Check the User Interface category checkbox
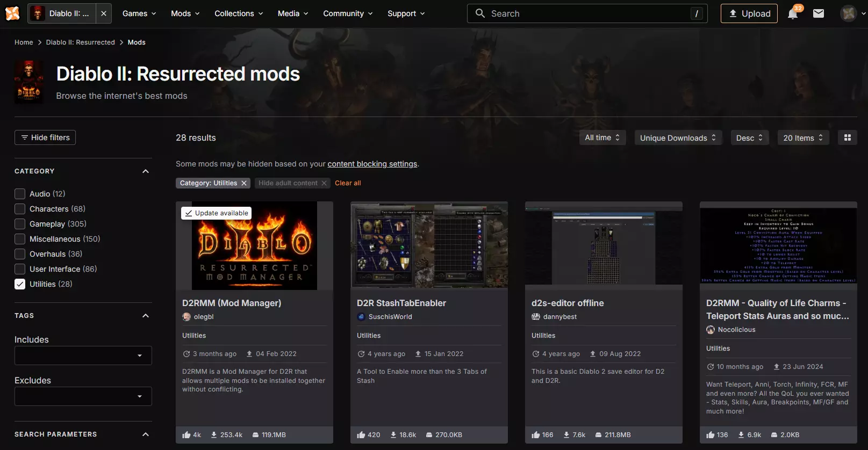868x450 pixels. pyautogui.click(x=20, y=269)
